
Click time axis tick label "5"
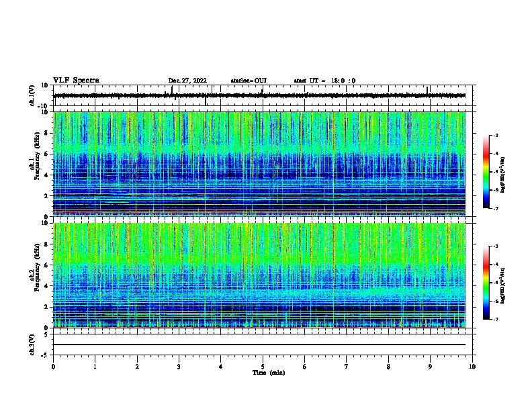tap(263, 367)
